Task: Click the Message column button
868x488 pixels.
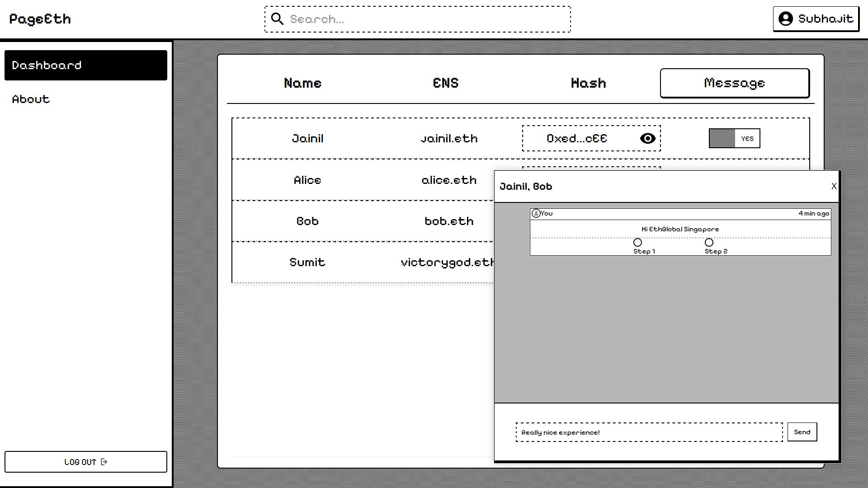Action: tap(735, 83)
